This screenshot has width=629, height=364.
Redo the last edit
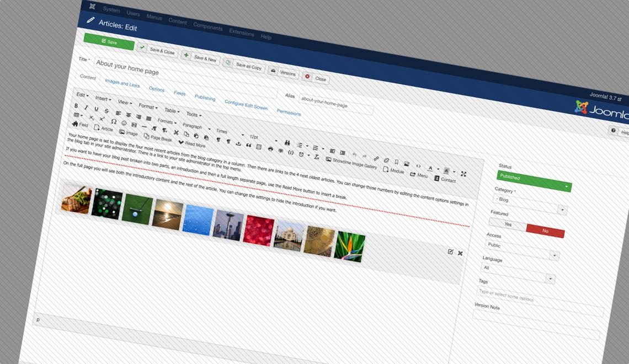pyautogui.click(x=364, y=156)
